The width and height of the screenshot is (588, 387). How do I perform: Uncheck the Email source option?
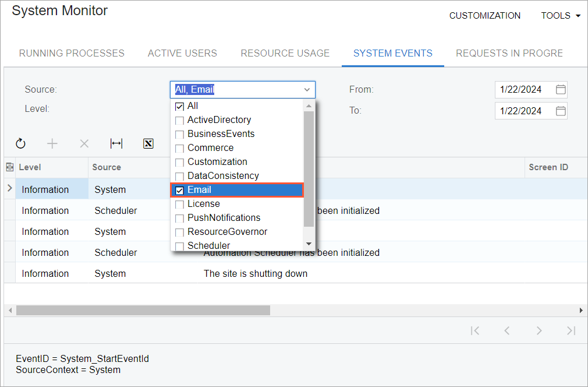180,191
